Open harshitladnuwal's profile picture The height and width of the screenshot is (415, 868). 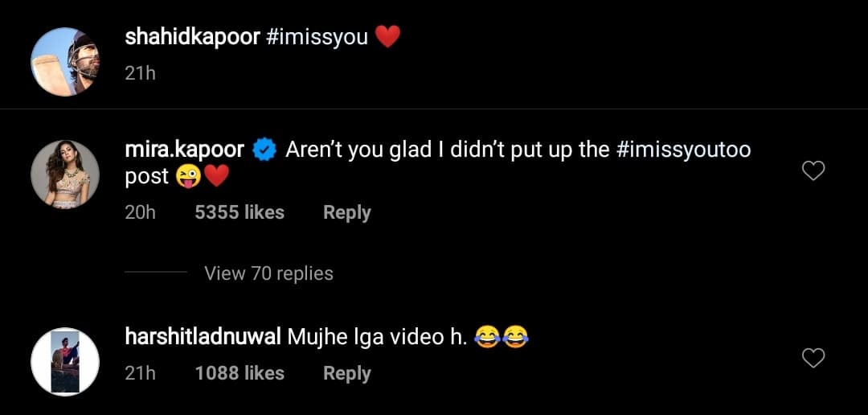[x=65, y=361]
